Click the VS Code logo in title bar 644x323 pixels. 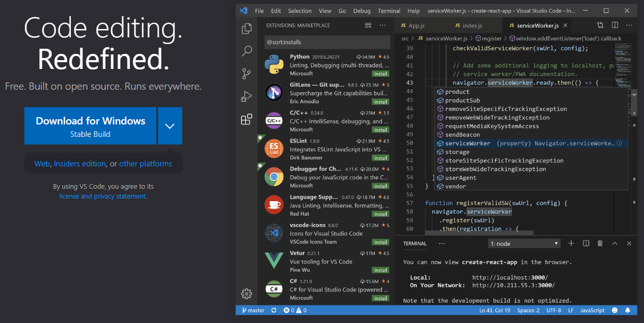243,10
